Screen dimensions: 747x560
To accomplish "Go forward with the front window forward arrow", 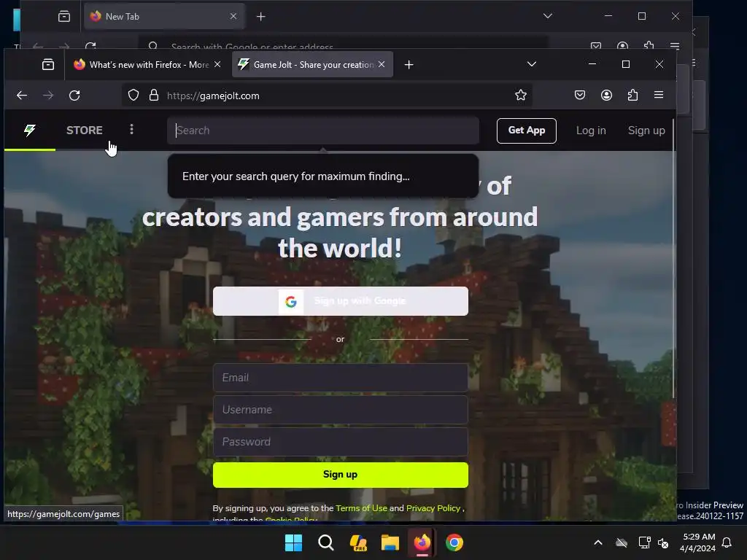I will (x=48, y=96).
